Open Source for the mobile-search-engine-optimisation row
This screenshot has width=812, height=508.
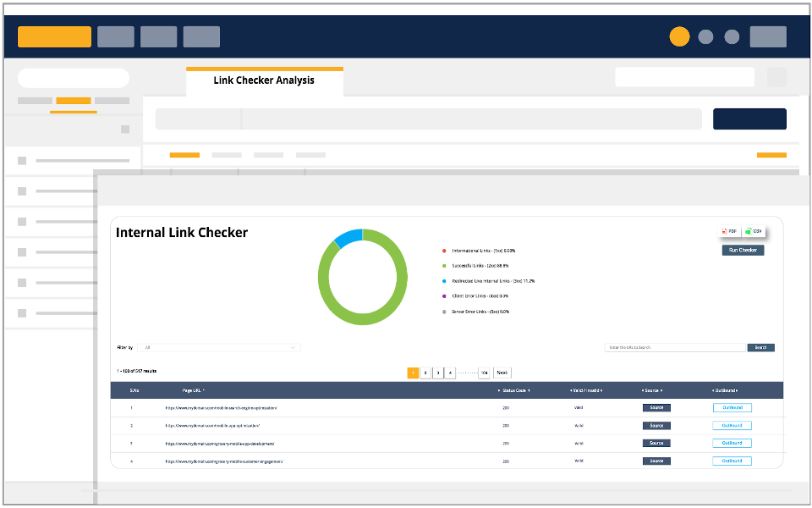coord(656,408)
